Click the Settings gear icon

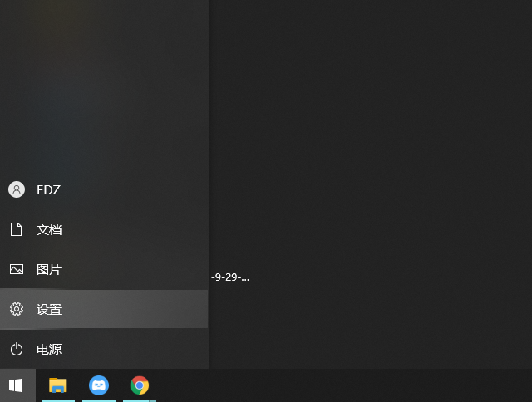17,309
